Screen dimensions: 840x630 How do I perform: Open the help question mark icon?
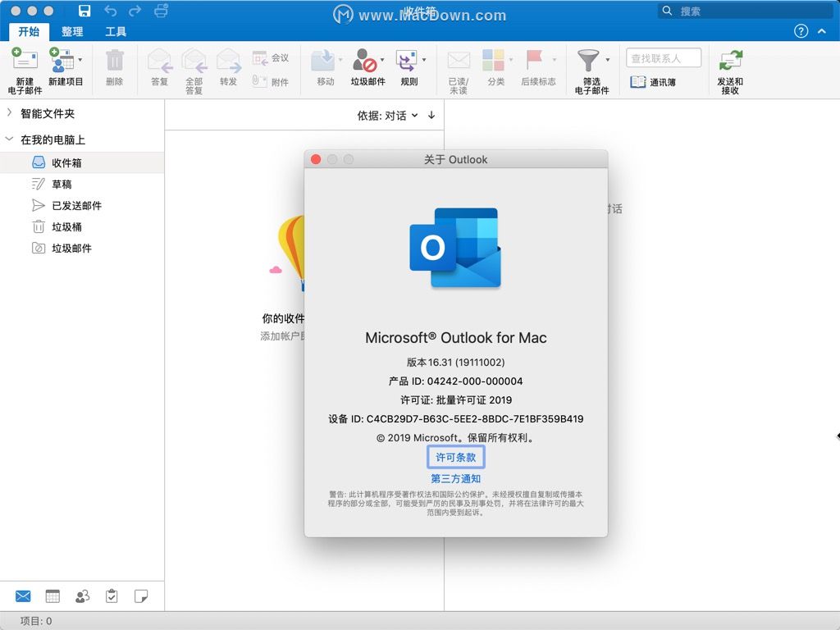pyautogui.click(x=801, y=31)
